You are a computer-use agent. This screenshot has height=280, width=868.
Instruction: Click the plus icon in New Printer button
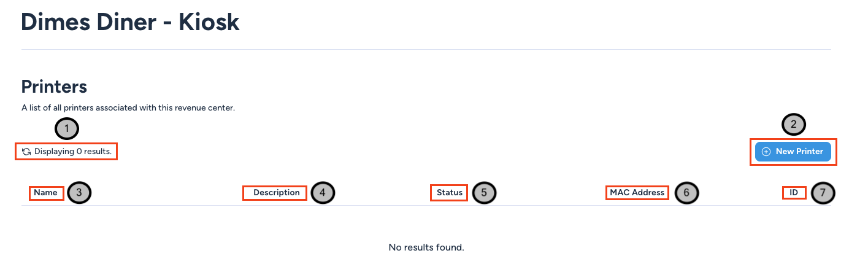(766, 152)
